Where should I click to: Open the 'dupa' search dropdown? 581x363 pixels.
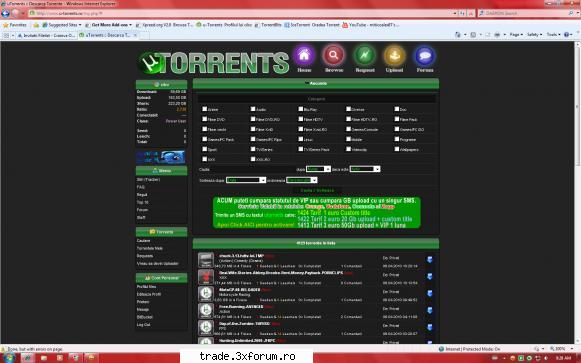318,169
